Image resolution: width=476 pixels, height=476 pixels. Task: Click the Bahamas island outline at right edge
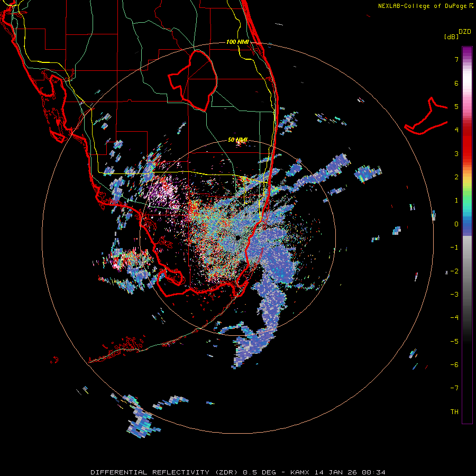click(x=426, y=116)
